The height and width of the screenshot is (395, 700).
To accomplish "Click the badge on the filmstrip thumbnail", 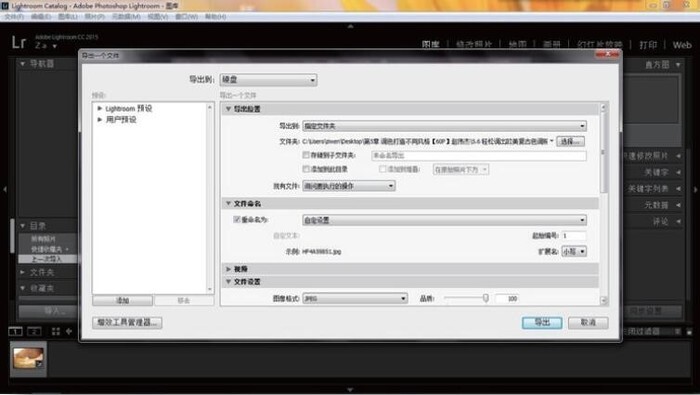I will pos(39,363).
